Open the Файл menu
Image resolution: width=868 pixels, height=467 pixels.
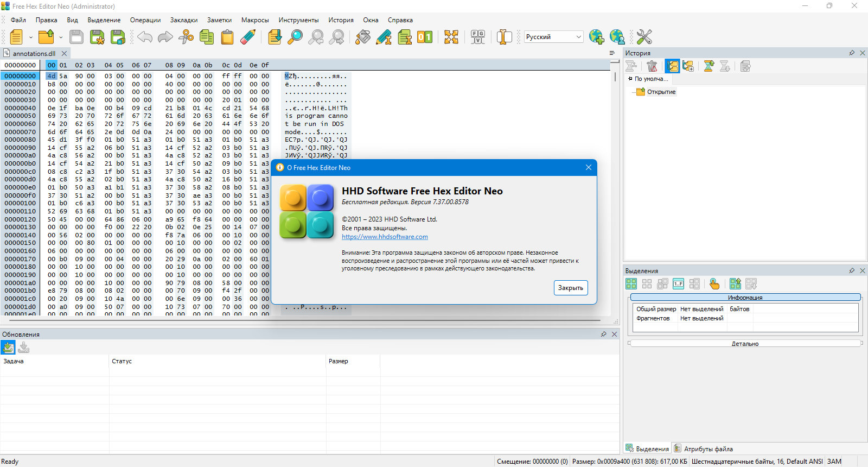point(18,20)
